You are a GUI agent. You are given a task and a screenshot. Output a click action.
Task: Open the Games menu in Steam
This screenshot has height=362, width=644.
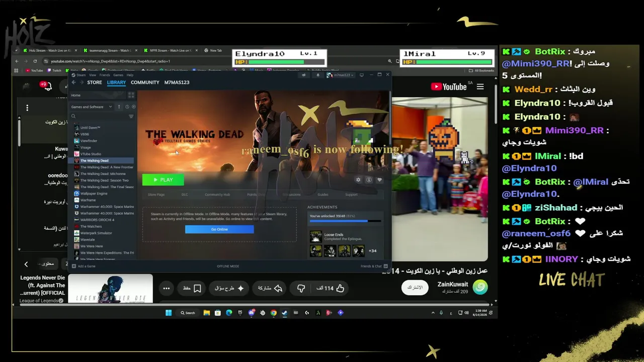coord(118,75)
